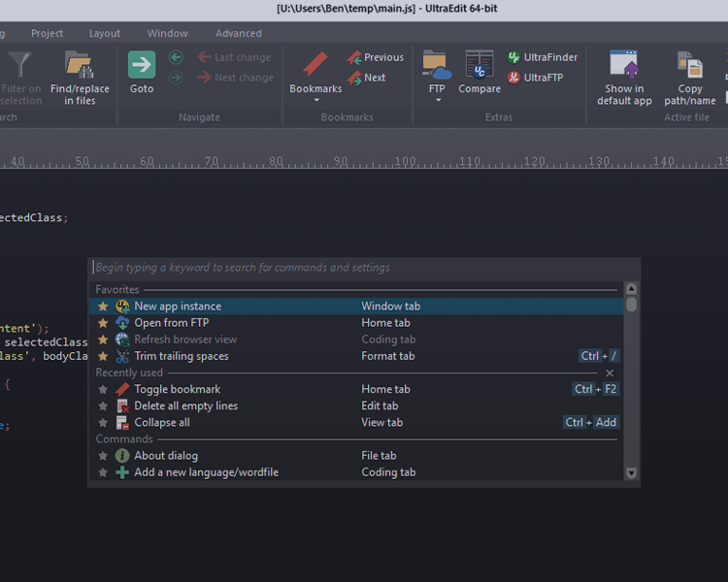Unfavorite Refresh browser view via its star
This screenshot has width=728, height=582.
pos(103,339)
